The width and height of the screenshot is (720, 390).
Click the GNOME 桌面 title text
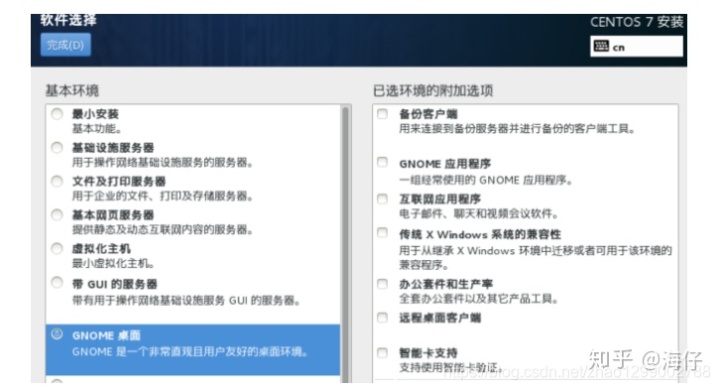106,335
